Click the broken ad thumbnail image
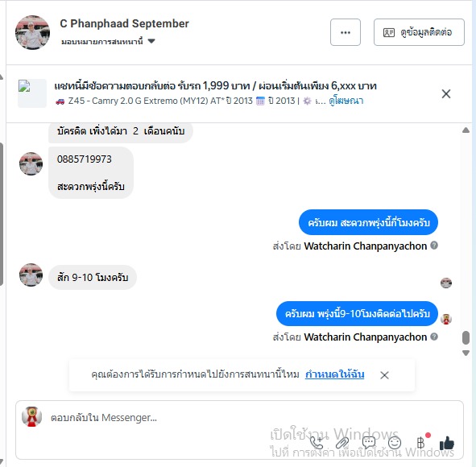 32,93
